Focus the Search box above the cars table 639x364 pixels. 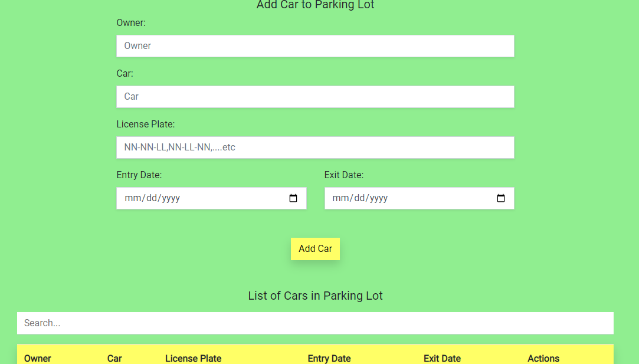pos(315,323)
